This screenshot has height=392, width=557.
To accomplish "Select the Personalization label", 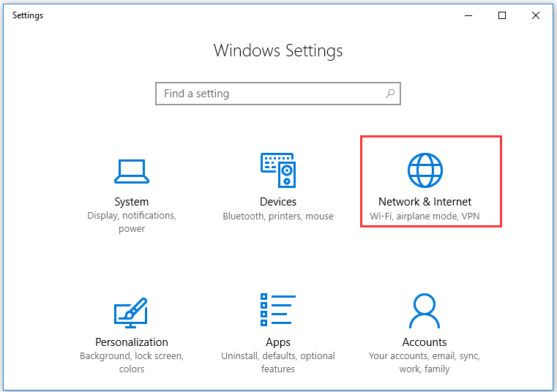I will (132, 342).
